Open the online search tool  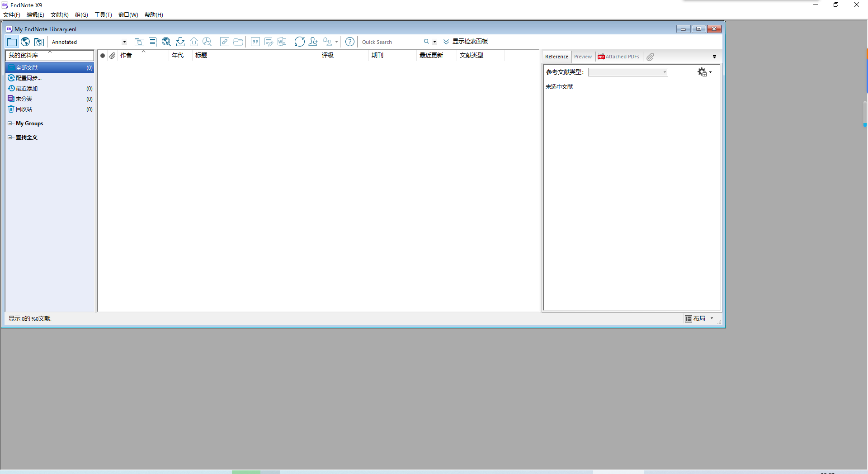[166, 42]
